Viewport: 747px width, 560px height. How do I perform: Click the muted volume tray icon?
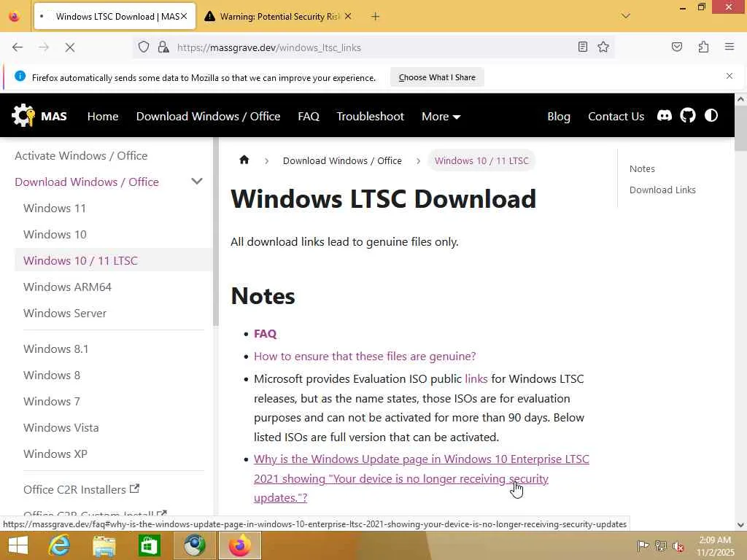(x=678, y=545)
